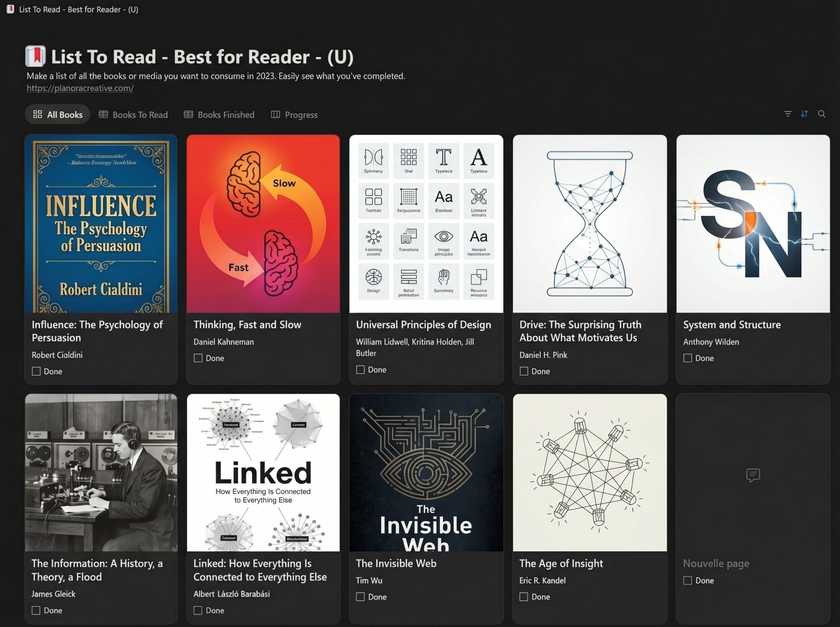Screen dimensions: 840x627
Task: Check Done for Thinking, Fast and Slow
Action: (x=198, y=358)
